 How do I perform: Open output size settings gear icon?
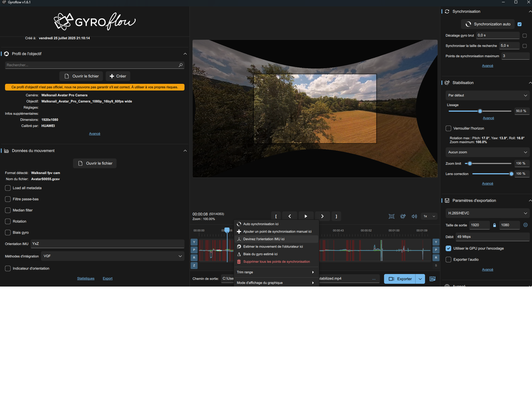coord(525,225)
